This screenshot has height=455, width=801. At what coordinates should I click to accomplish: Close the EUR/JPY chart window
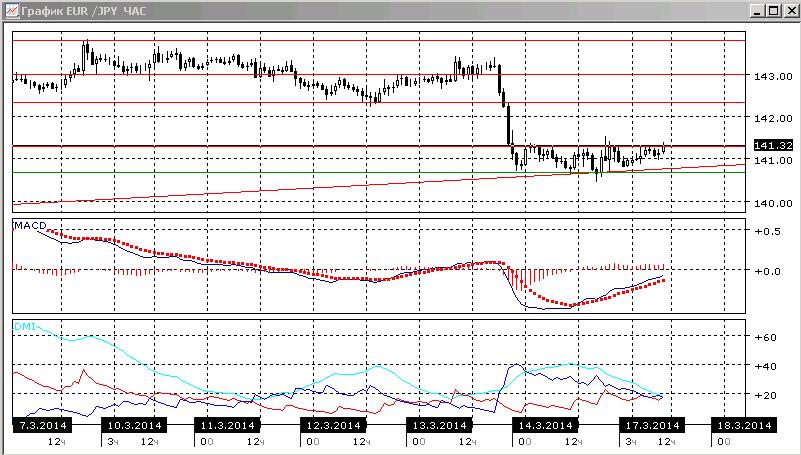click(x=790, y=11)
